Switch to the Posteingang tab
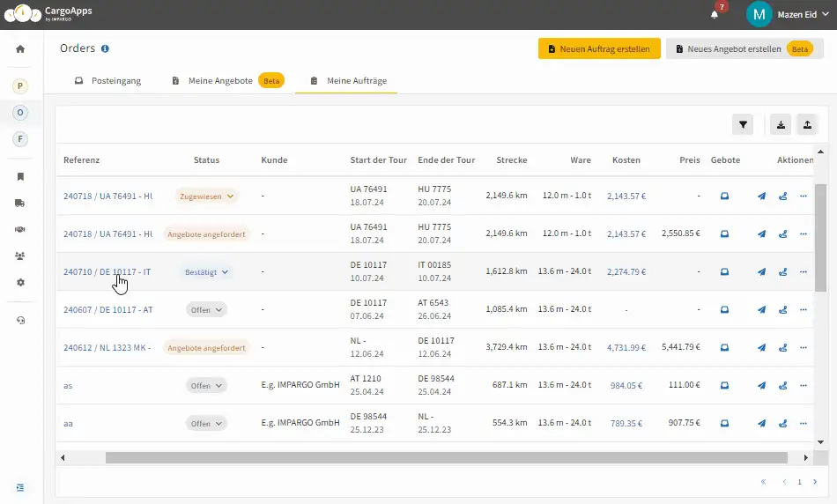 107,80
